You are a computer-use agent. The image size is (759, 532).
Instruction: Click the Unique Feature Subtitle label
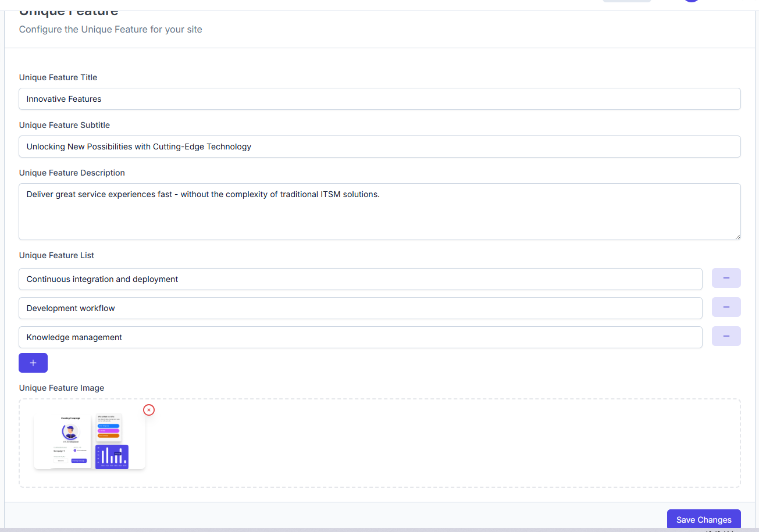click(x=65, y=125)
